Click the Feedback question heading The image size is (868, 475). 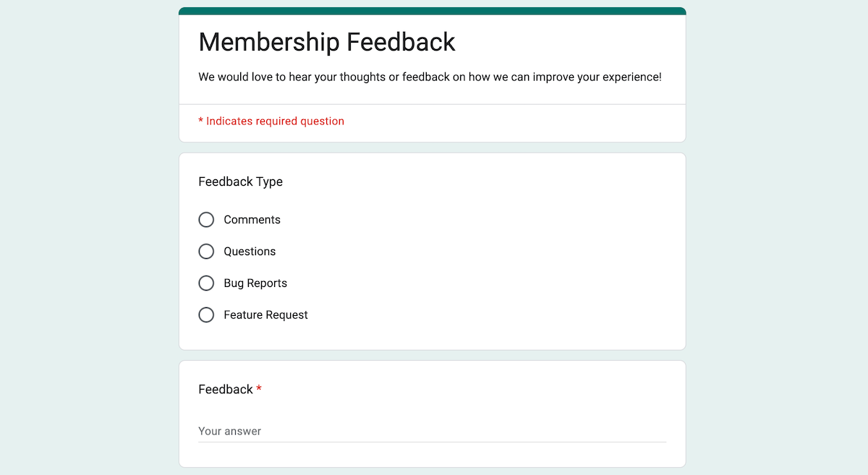[226, 390]
